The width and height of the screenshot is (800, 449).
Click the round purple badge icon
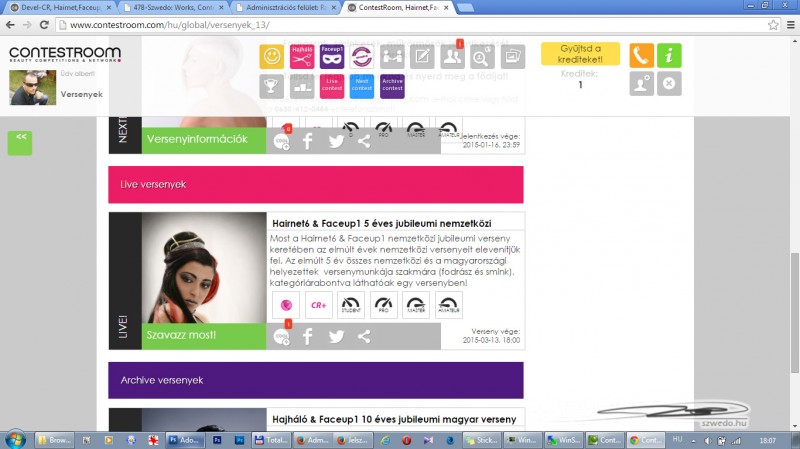tap(362, 56)
